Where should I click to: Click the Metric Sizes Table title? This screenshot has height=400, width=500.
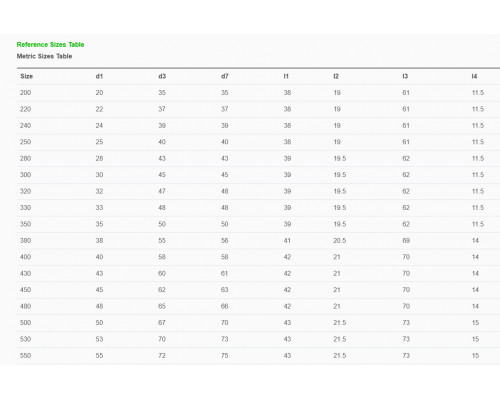pos(44,56)
